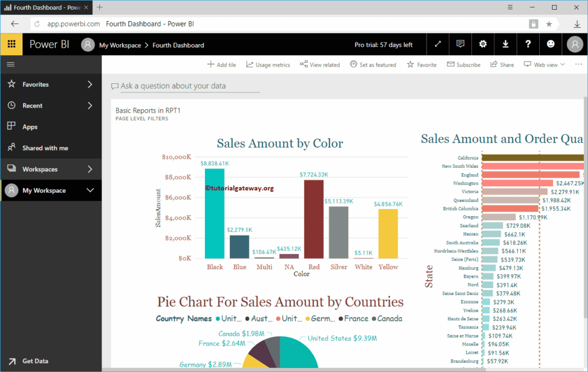The height and width of the screenshot is (372, 588).
Task: Click the feedback smiley icon
Action: point(551,44)
